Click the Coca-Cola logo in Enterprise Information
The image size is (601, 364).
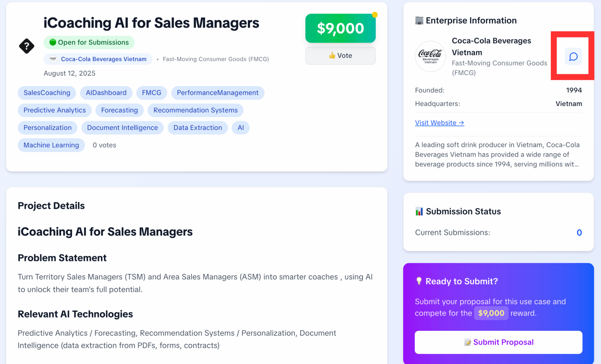(x=430, y=56)
